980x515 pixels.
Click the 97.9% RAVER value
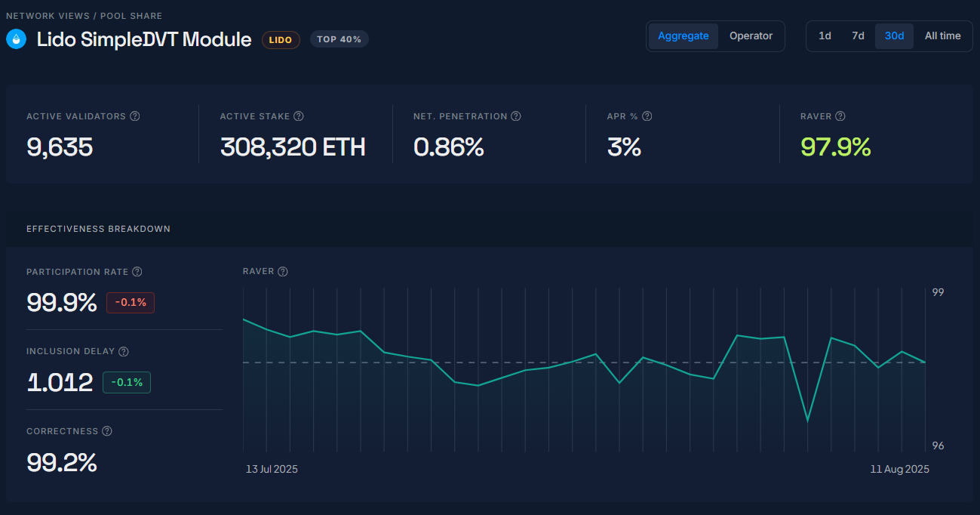pyautogui.click(x=836, y=147)
